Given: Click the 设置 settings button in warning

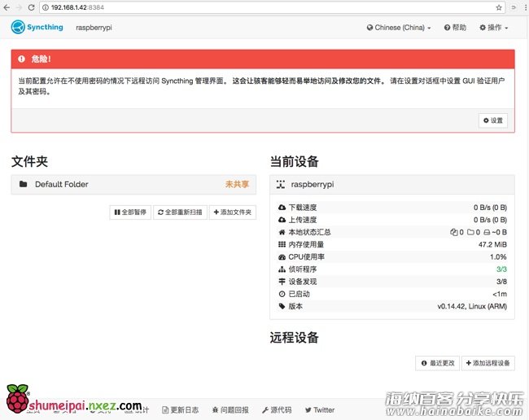Looking at the screenshot, I should click(493, 120).
